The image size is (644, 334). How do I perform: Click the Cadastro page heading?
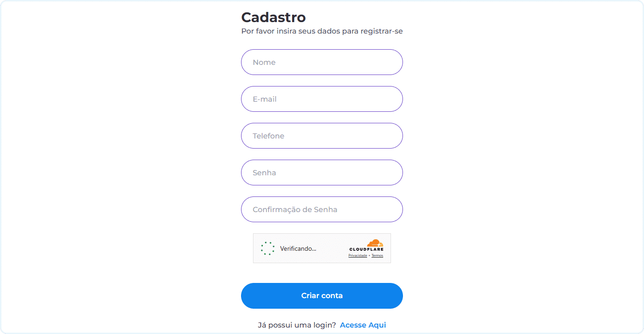(273, 17)
